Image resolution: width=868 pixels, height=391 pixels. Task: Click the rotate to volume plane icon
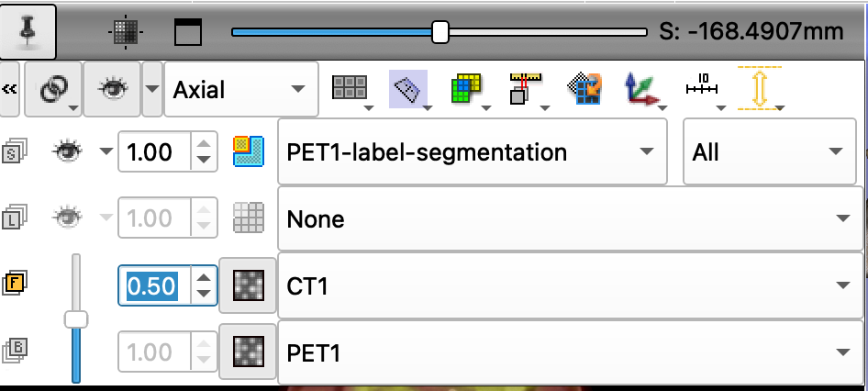pos(584,89)
